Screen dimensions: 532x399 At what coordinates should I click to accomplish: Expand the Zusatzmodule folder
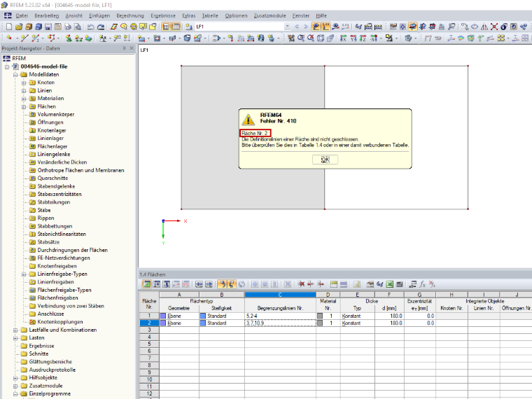point(15,386)
